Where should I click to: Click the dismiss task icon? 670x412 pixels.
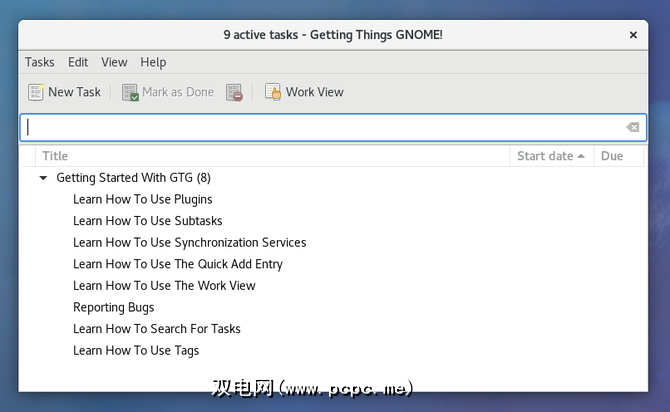234,92
